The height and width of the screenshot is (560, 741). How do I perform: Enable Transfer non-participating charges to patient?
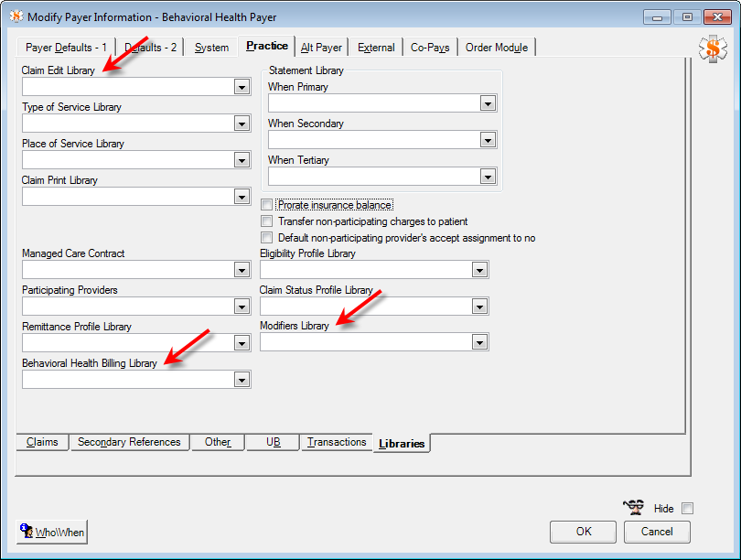[267, 221]
